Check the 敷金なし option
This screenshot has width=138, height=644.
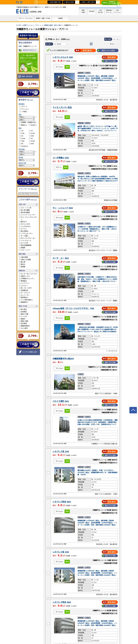pyautogui.click(x=20, y=125)
